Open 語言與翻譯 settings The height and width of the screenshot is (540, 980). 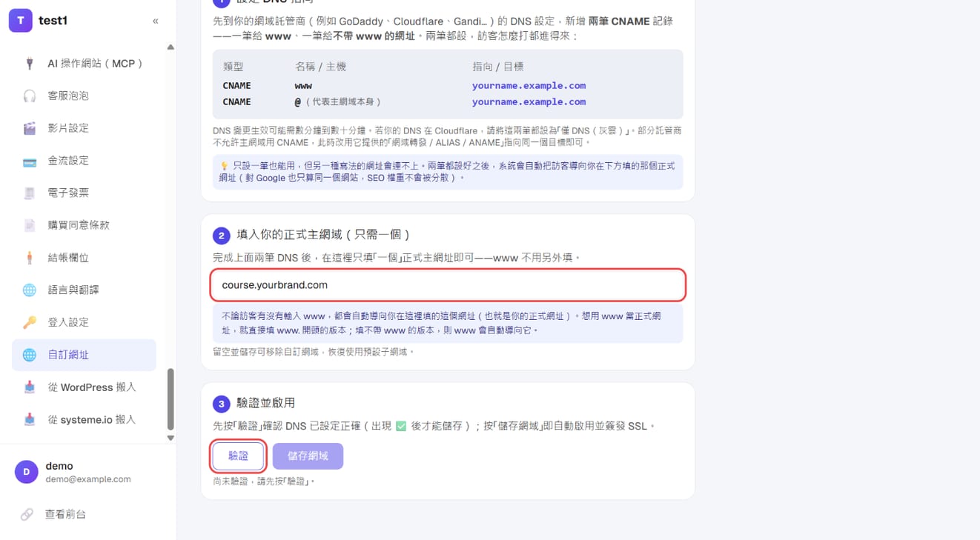(x=84, y=290)
